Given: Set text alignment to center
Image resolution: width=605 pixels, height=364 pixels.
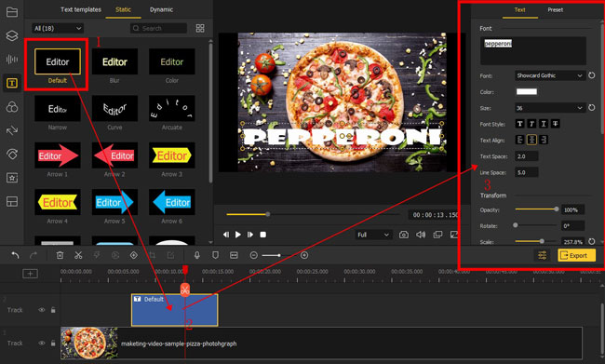Looking at the screenshot, I should pyautogui.click(x=531, y=140).
